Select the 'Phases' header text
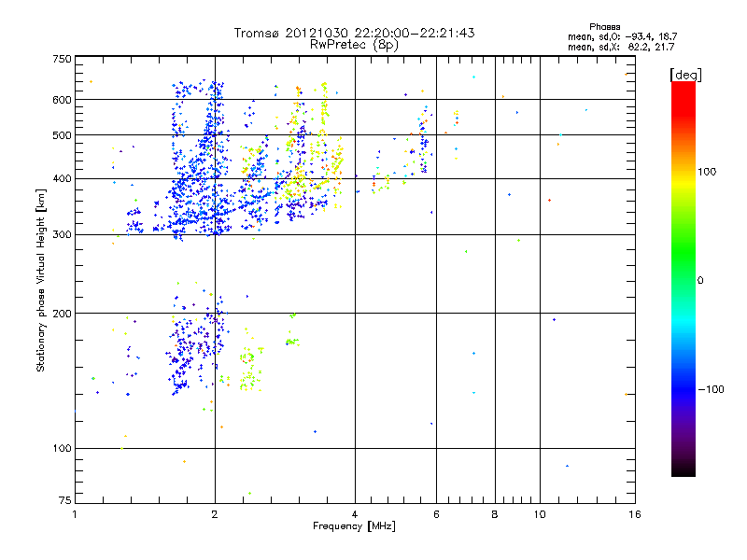 [604, 27]
